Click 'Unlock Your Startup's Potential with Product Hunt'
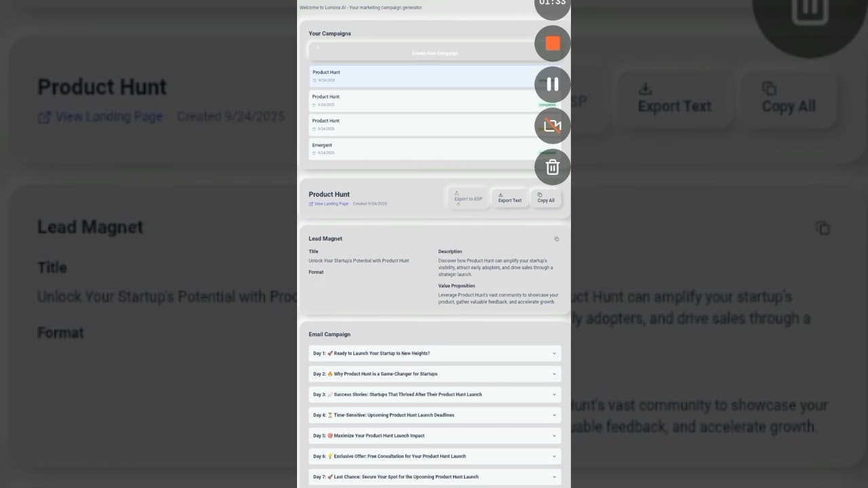The width and height of the screenshot is (868, 488). (359, 261)
